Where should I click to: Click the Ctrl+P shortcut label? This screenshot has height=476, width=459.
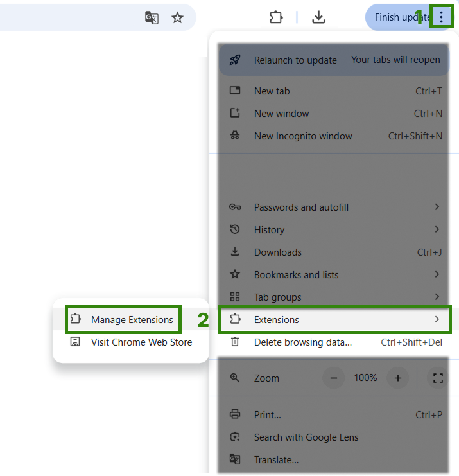pos(429,415)
